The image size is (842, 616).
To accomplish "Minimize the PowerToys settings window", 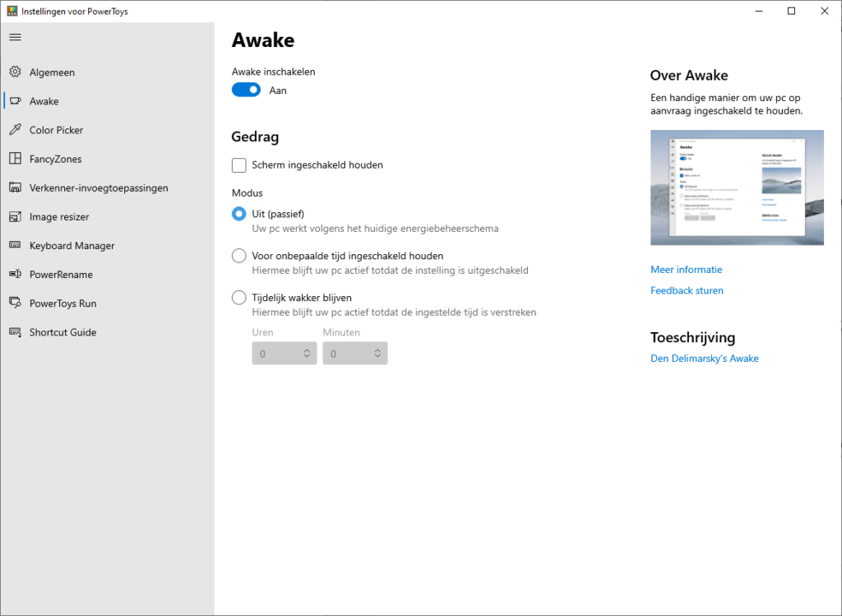I will pyautogui.click(x=759, y=11).
